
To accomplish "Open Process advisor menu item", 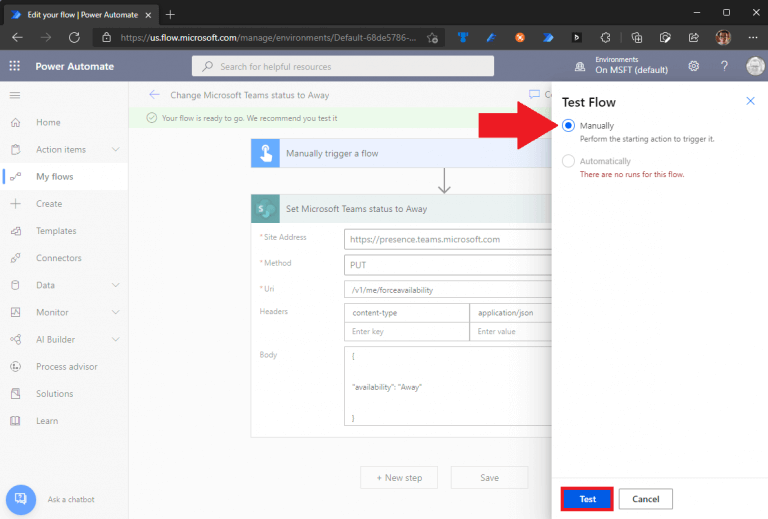I will 64,367.
